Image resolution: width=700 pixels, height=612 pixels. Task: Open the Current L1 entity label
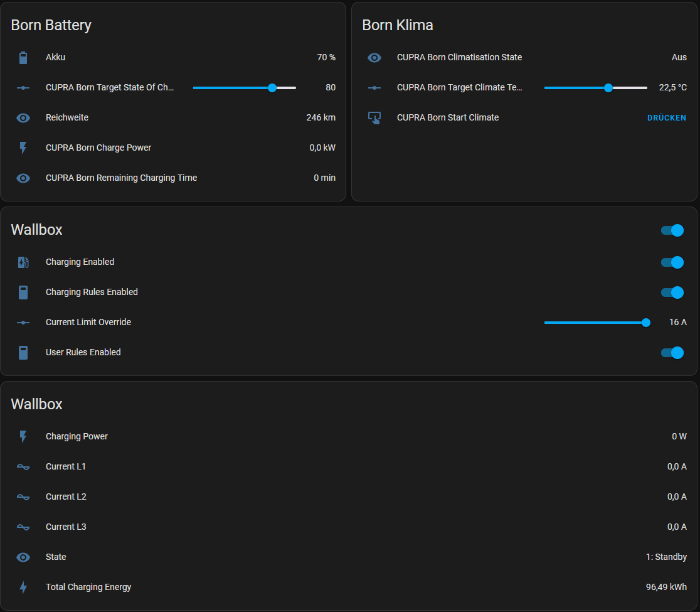tap(66, 467)
